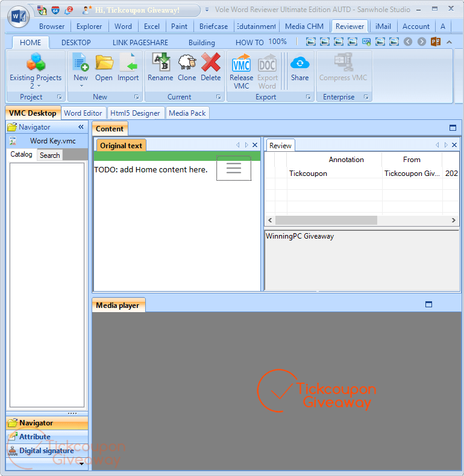This screenshot has height=476, width=464.
Task: Click the WinningPC Giveaway annotation text box
Action: [x=362, y=260]
